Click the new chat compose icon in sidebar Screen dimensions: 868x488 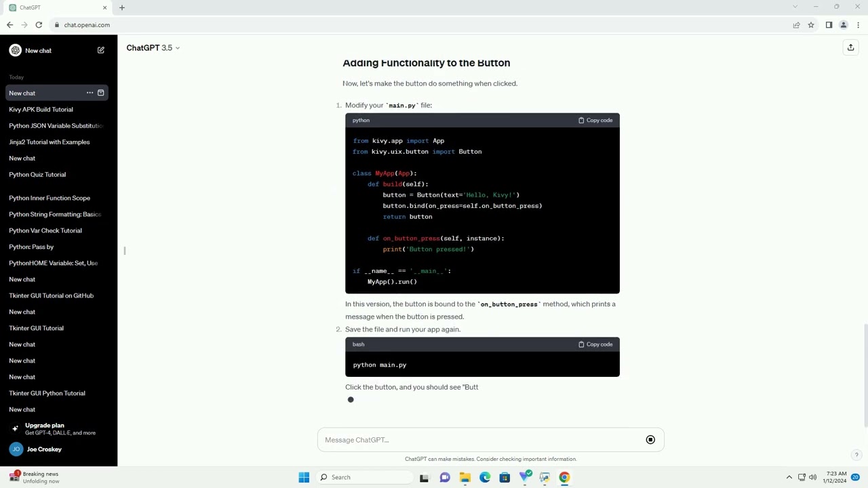click(x=100, y=50)
